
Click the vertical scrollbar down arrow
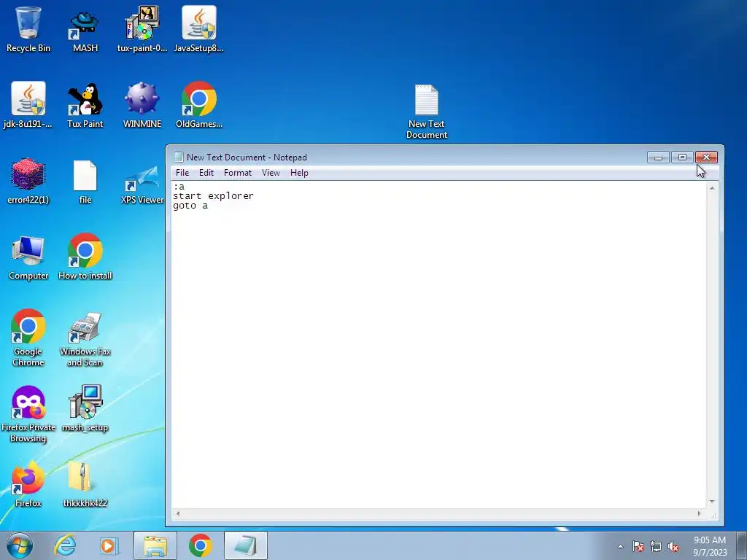(712, 502)
